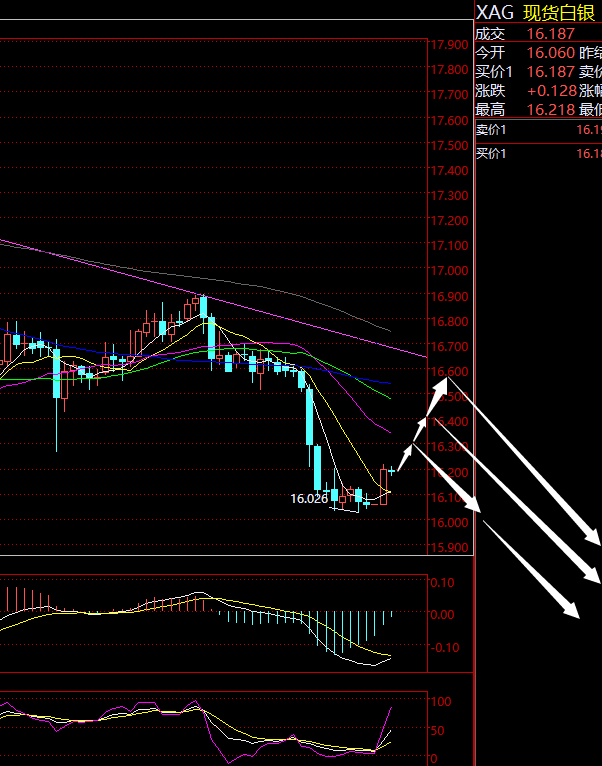Click the 15.900 price axis label
Screen dimensions: 602x766
(x=449, y=548)
